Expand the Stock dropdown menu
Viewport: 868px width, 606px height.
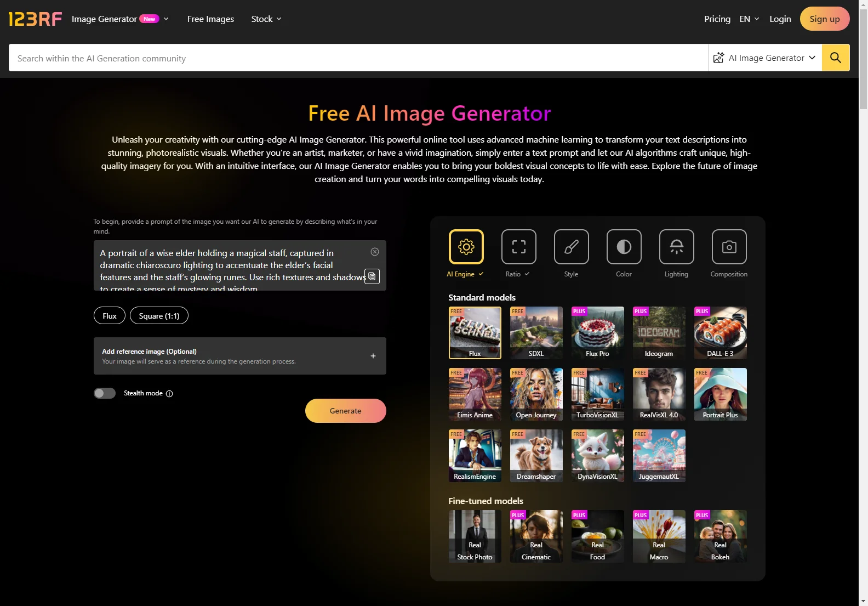coord(266,19)
